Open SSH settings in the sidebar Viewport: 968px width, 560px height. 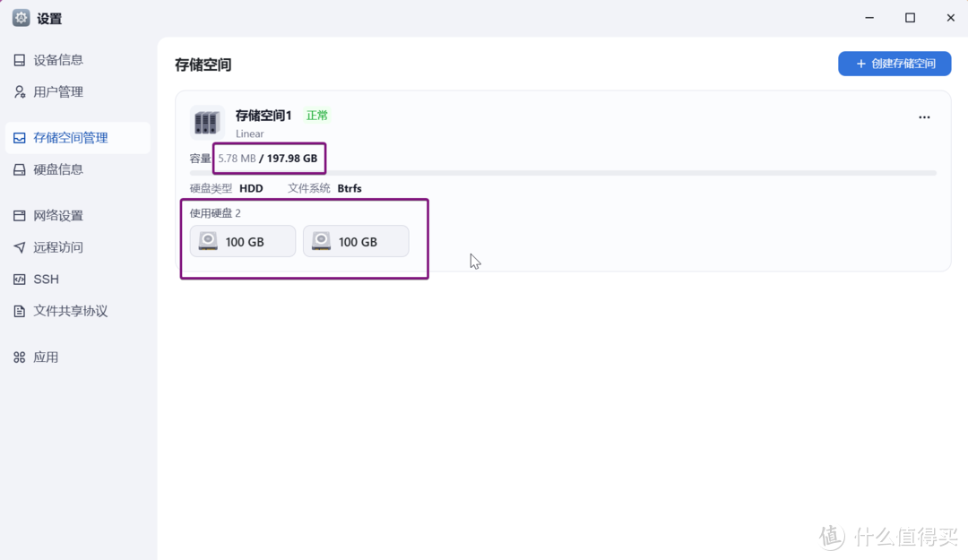pyautogui.click(x=78, y=279)
